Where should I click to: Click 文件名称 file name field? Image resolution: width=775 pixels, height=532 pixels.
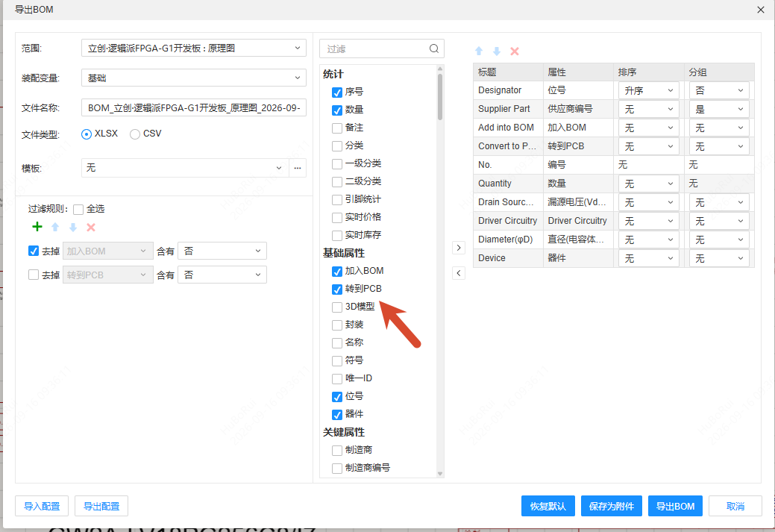pyautogui.click(x=194, y=107)
